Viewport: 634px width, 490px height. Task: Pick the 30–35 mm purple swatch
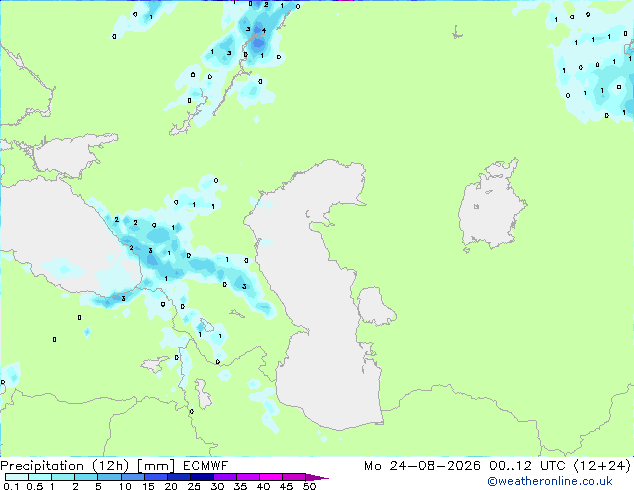pyautogui.click(x=225, y=477)
